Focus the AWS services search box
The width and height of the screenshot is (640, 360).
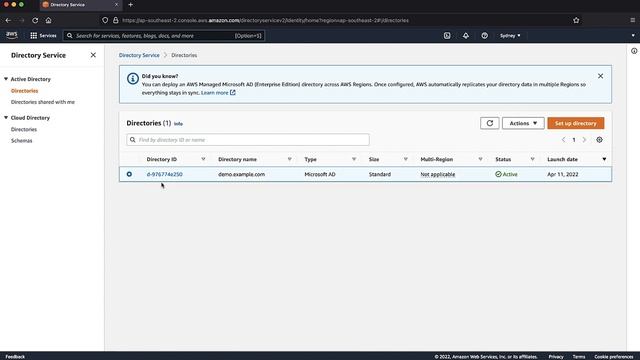click(164, 36)
